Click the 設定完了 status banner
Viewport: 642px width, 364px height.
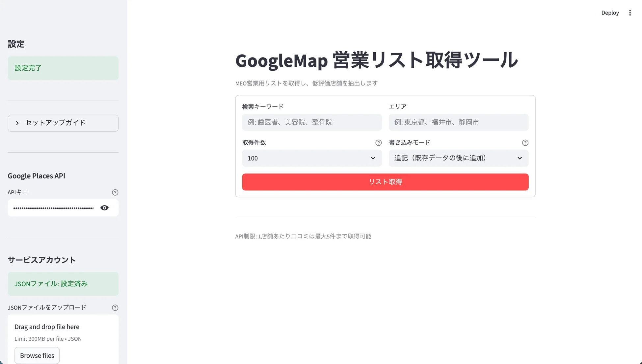[x=63, y=68]
